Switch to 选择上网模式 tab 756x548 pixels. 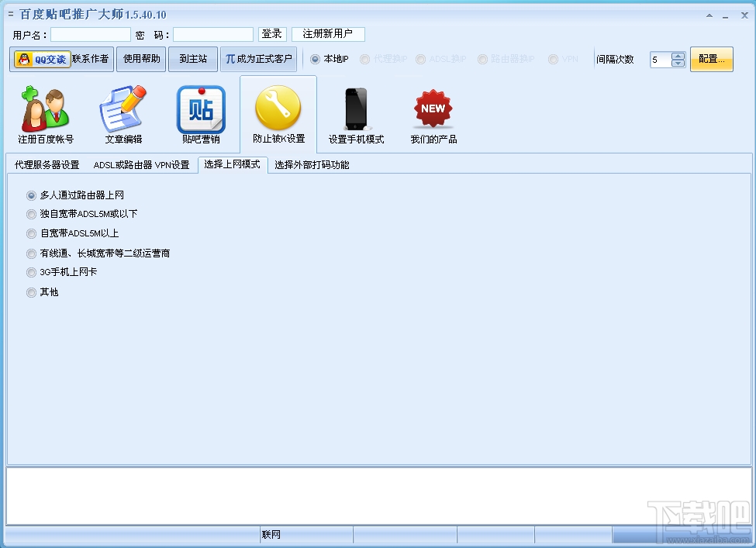(x=233, y=164)
